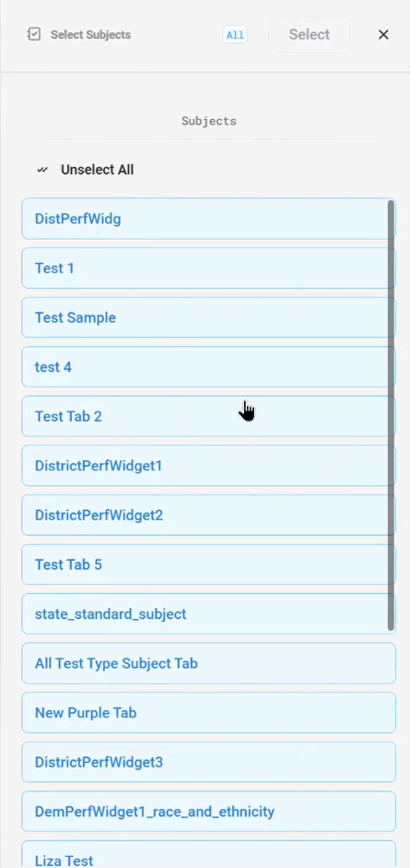Deselect the DistPerfWidg subject
This screenshot has height=868, width=410.
209,219
